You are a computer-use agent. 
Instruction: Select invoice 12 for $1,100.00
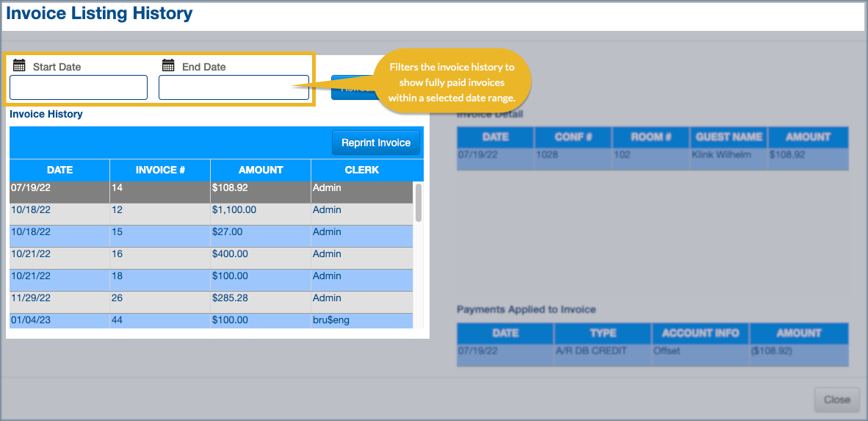coord(211,214)
